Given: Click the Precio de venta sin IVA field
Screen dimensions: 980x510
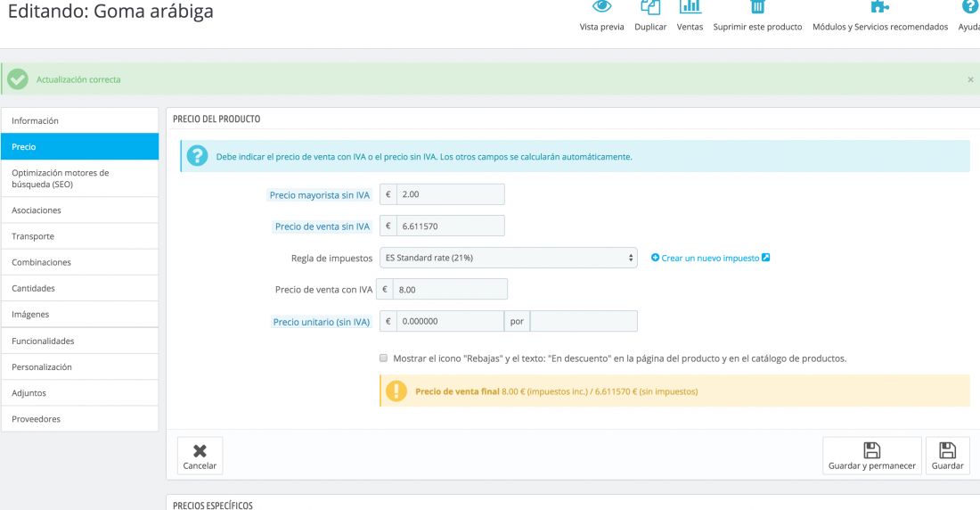Looking at the screenshot, I should 450,226.
